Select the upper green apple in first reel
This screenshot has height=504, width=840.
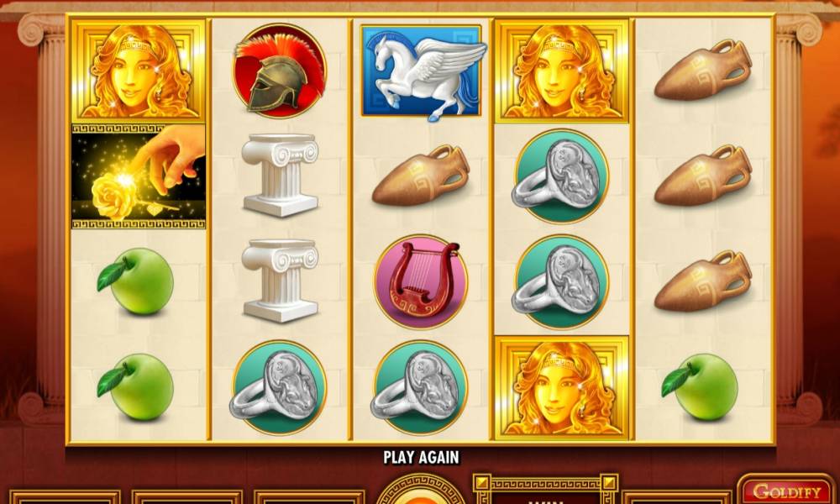[x=135, y=281]
